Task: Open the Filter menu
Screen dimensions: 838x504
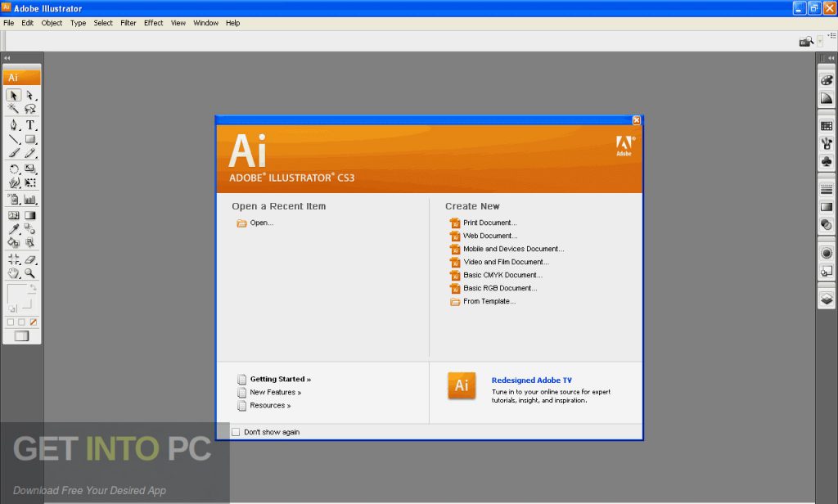Action: tap(128, 23)
